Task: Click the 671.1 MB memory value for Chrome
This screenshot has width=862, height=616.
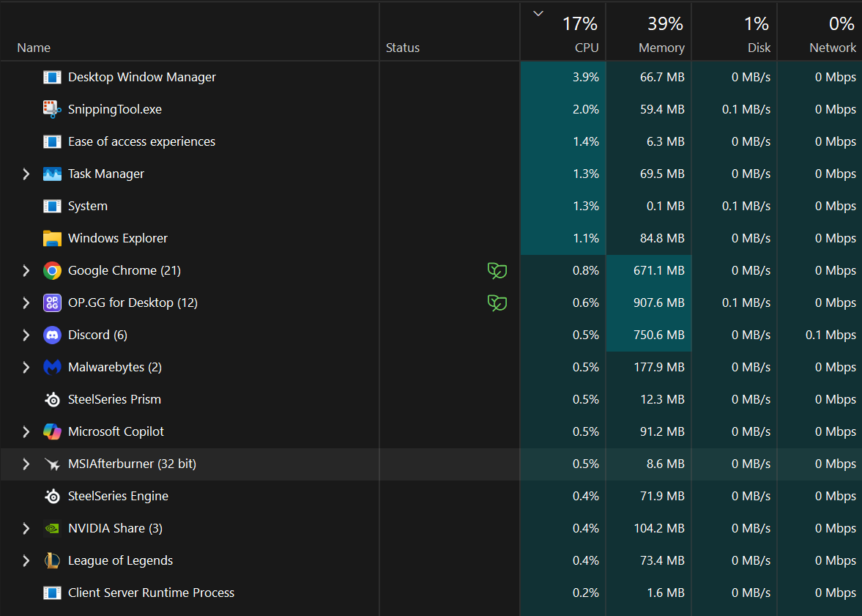Action: 658,270
